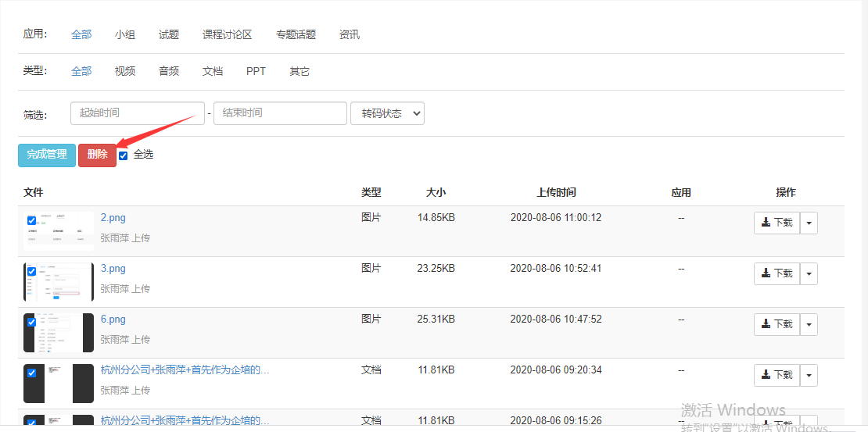Click download button for 6.png

click(x=777, y=324)
